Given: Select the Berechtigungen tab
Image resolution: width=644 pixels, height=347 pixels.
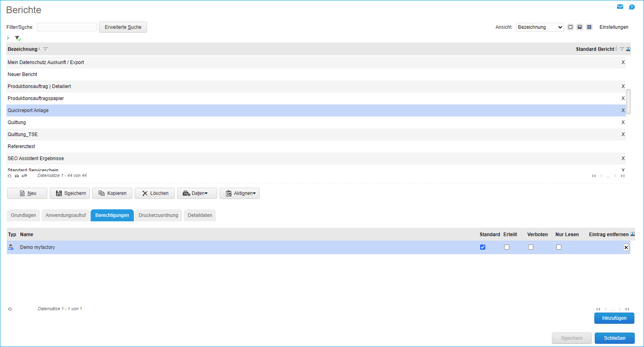Looking at the screenshot, I should coord(112,215).
